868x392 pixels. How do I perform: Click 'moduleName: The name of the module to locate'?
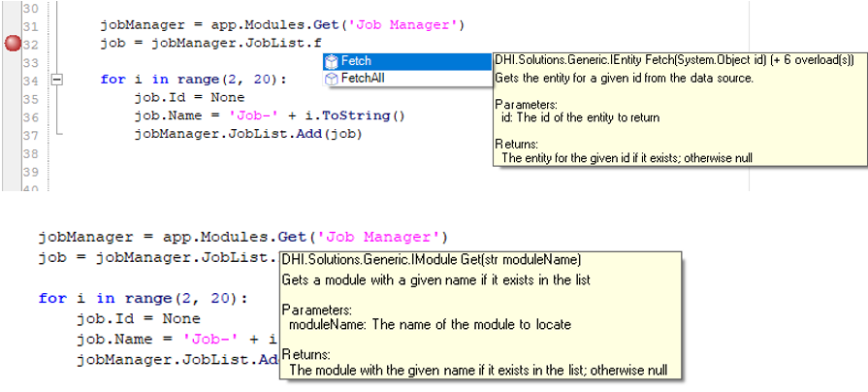tap(430, 324)
